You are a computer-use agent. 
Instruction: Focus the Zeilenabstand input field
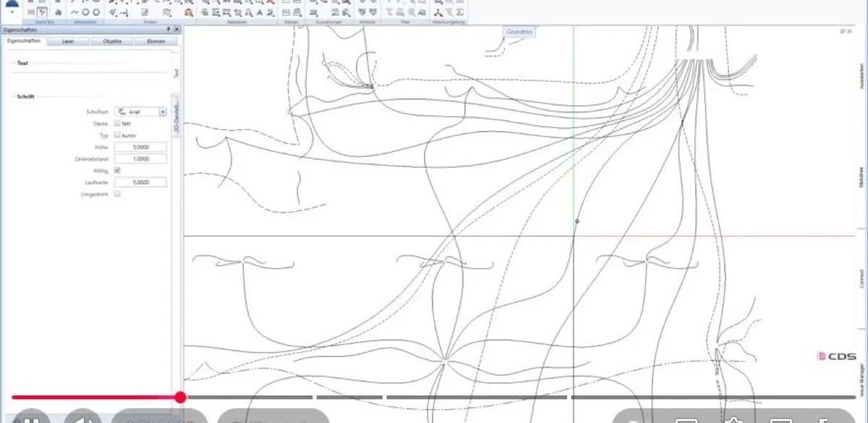pos(140,158)
